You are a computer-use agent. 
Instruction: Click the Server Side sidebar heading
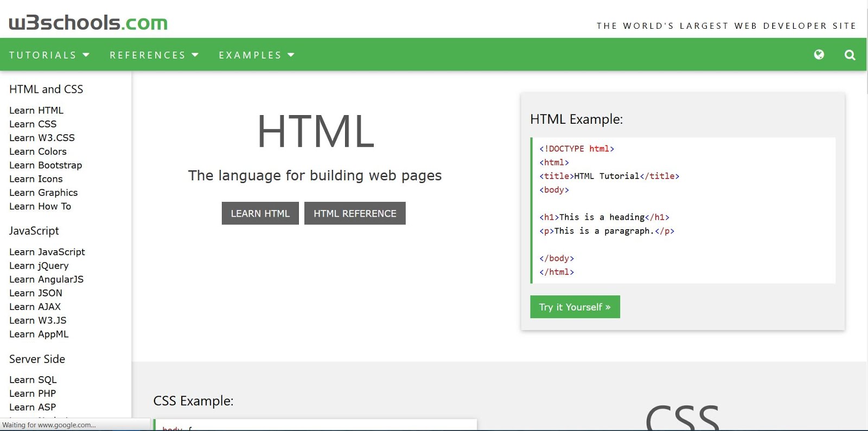[37, 359]
